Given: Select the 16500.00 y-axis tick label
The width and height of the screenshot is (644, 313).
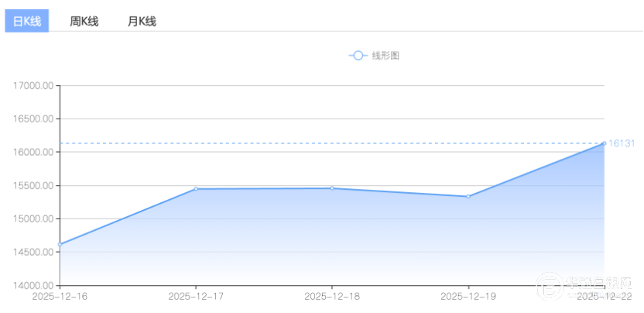Looking at the screenshot, I should (x=33, y=119).
